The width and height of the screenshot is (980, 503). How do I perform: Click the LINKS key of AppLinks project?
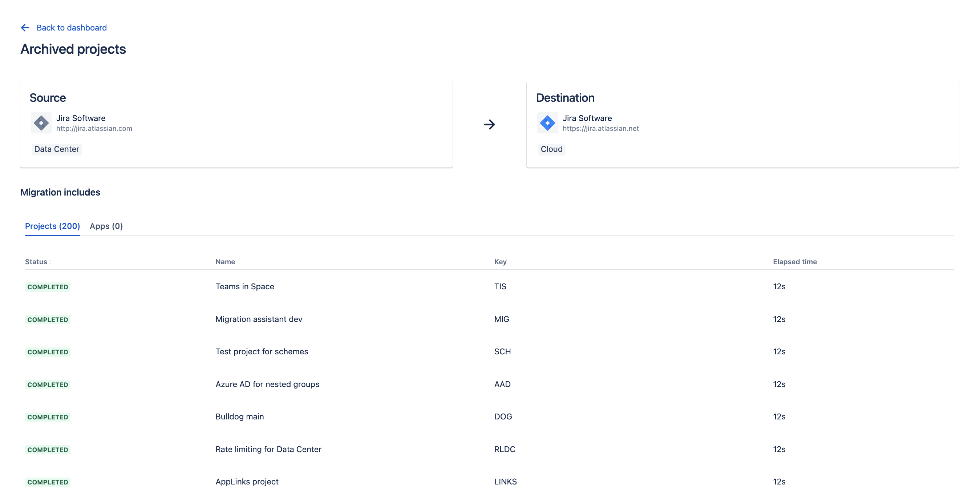click(x=505, y=482)
